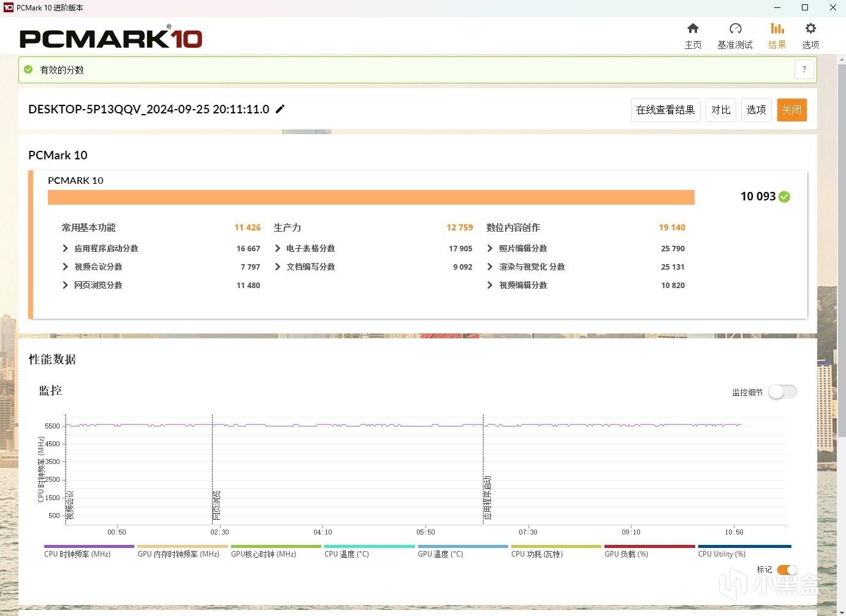Click the result name DESKTOP-5P13QQV text
Viewport: 846px width, 616px height.
[x=149, y=109]
